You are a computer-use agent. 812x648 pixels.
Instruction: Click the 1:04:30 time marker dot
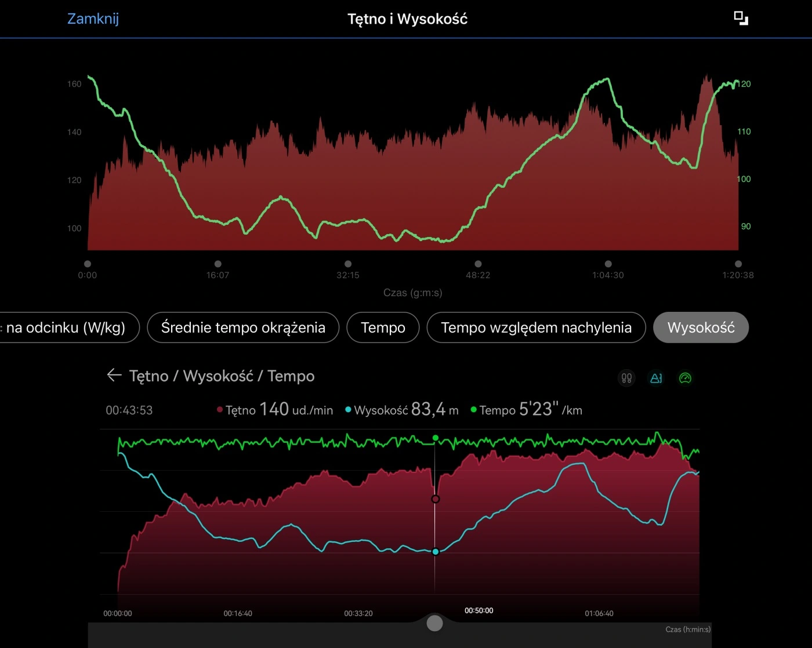tap(608, 264)
